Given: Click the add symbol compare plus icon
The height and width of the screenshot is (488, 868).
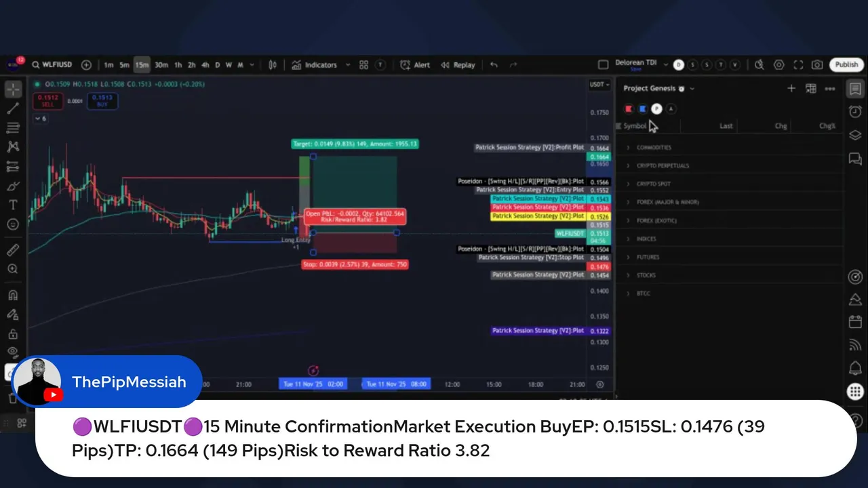Looking at the screenshot, I should (86, 65).
